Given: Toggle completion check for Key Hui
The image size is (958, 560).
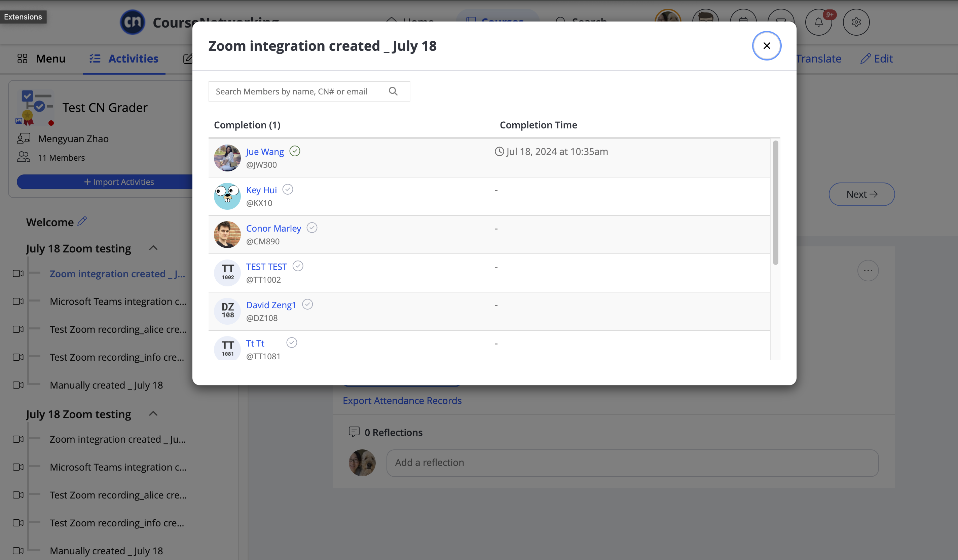Looking at the screenshot, I should 288,189.
